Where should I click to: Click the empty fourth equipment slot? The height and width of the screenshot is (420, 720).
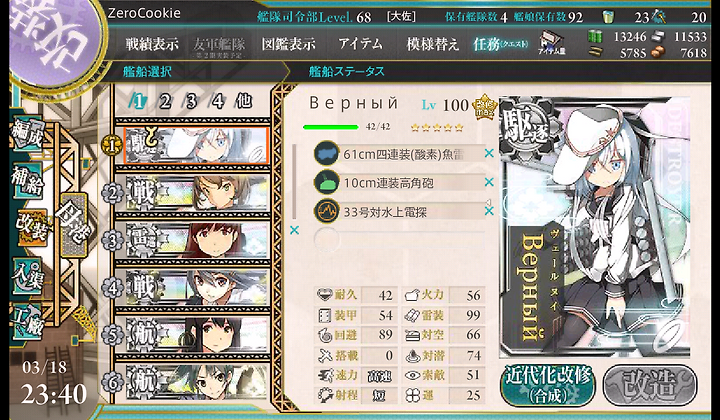399,239
